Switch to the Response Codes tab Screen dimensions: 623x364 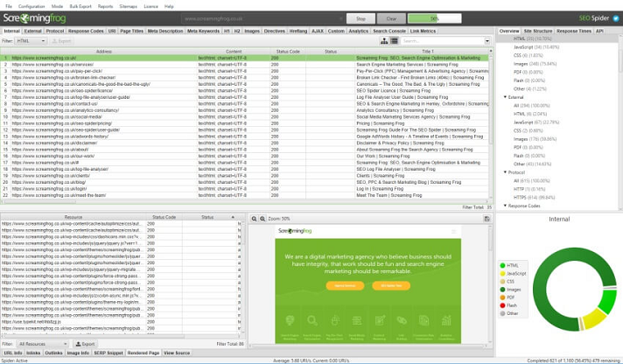click(86, 31)
